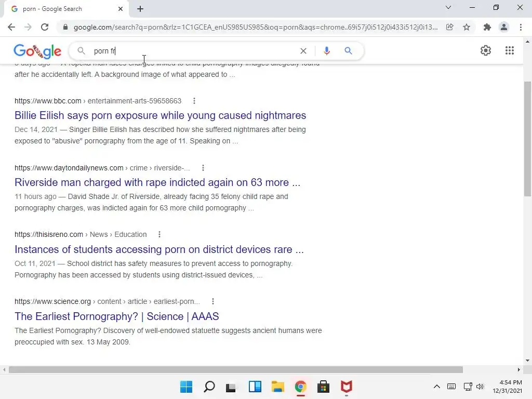Click the science.org result URL

click(x=107, y=301)
